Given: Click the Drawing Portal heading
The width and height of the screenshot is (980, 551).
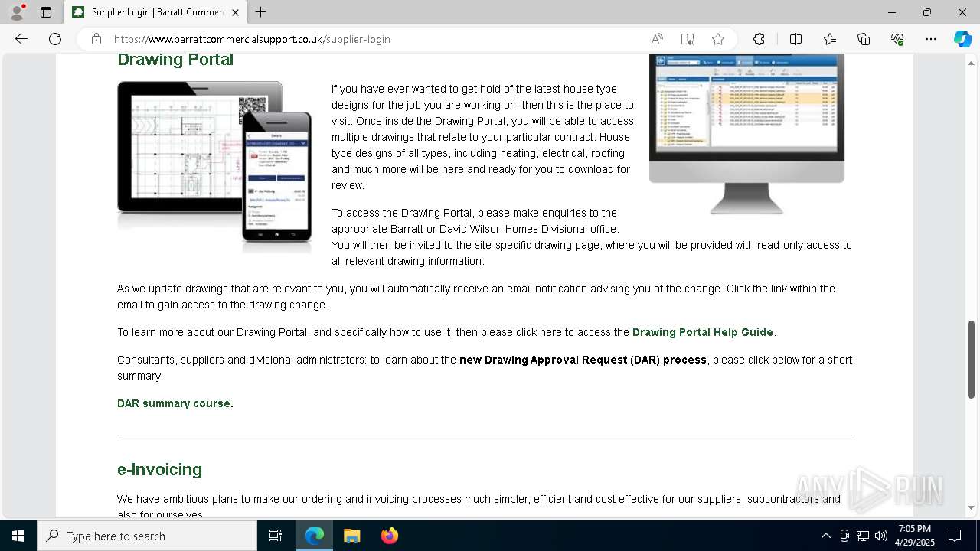Looking at the screenshot, I should tap(175, 60).
